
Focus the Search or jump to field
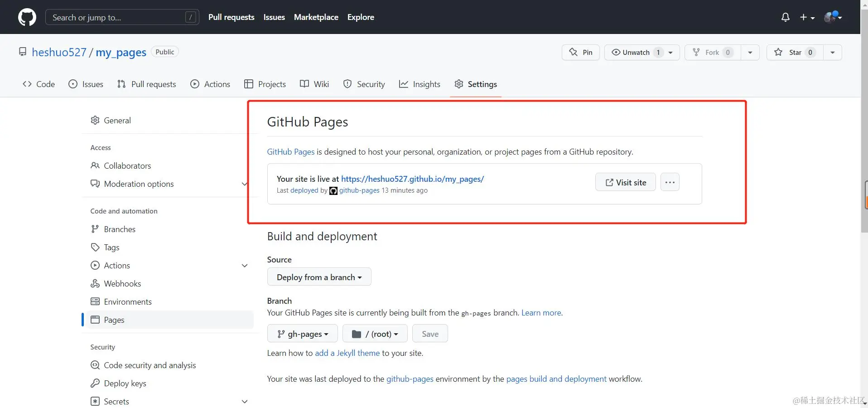click(x=122, y=17)
